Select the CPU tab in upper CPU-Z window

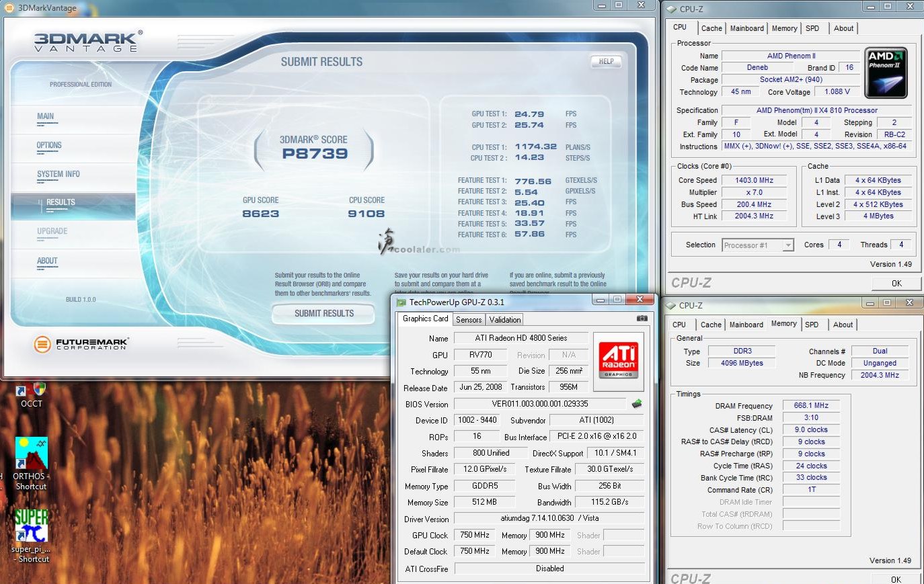(x=680, y=27)
